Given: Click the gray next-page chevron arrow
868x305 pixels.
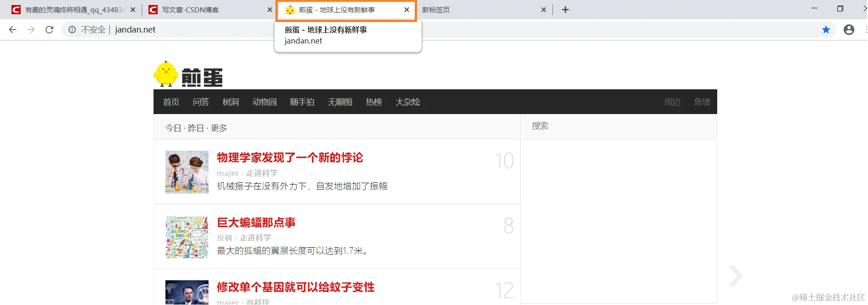Looking at the screenshot, I should 735,276.
